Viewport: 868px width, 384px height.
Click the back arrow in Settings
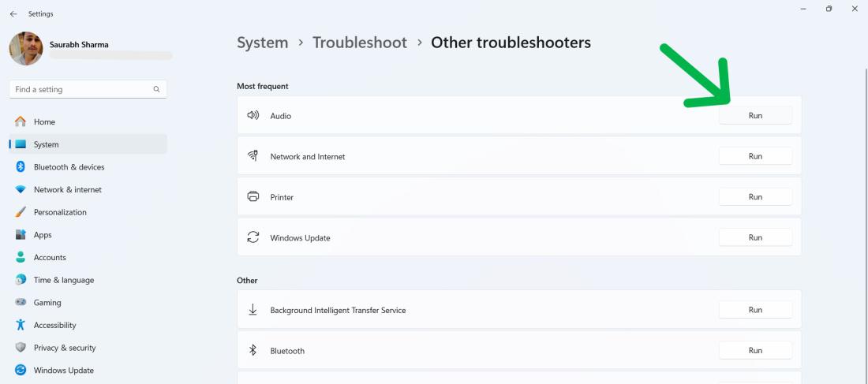(13, 14)
